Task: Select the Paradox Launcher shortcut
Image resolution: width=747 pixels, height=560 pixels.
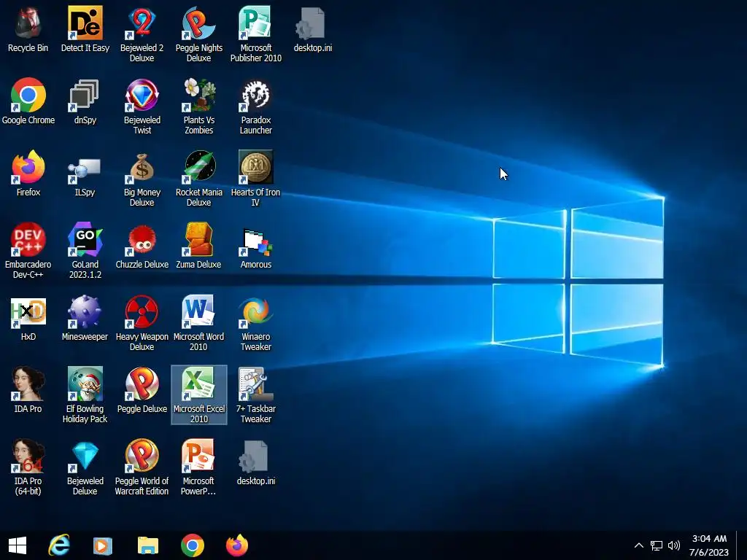Action: click(256, 106)
